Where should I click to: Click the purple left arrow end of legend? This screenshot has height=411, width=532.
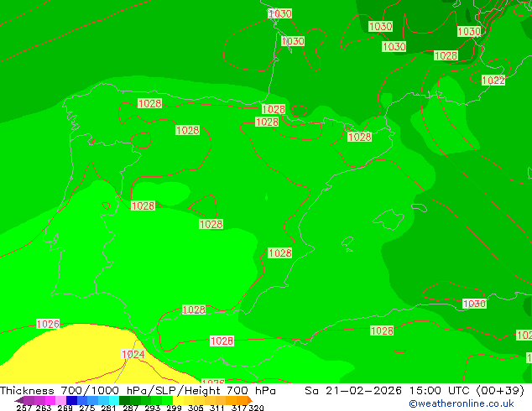pos(19,401)
